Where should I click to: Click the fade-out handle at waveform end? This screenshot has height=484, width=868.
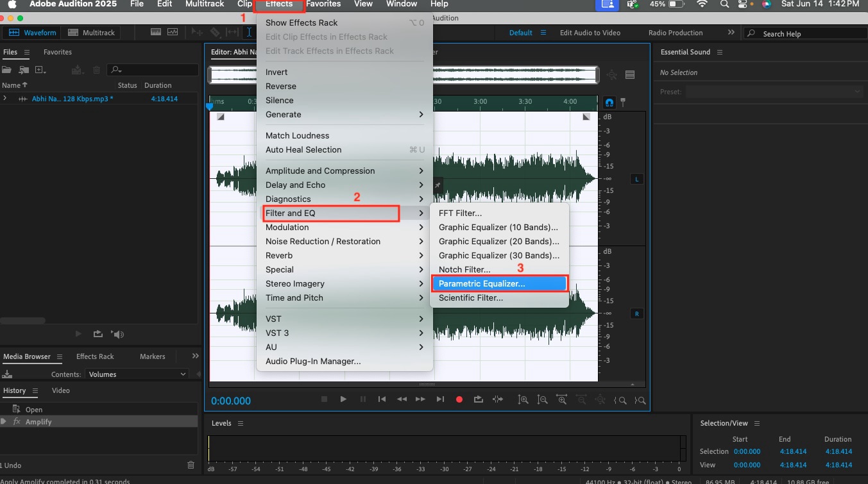click(586, 117)
